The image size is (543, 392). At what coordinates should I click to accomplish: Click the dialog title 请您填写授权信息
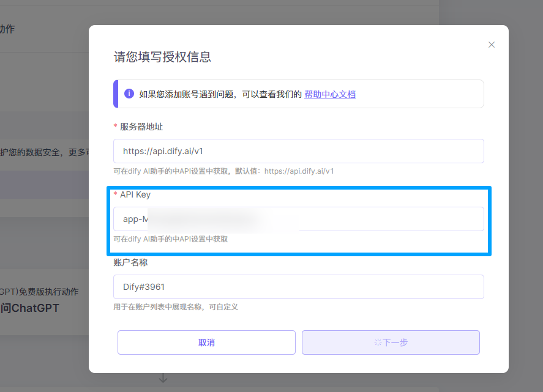[162, 57]
